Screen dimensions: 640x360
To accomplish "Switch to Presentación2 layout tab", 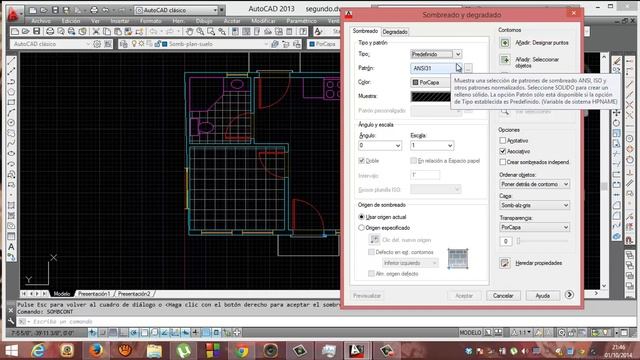I will click(134, 293).
